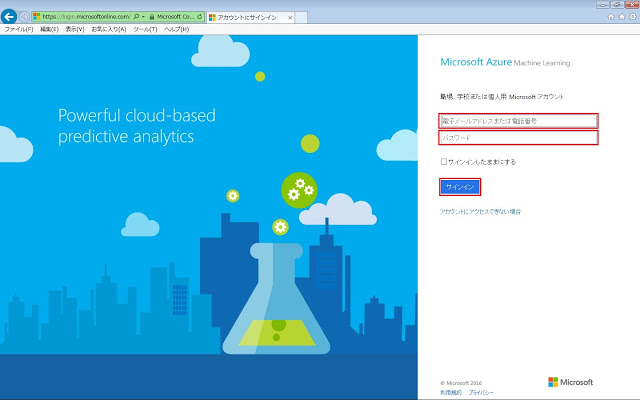640x400 pixels.
Task: Click the © Microsoft 2016 text
Action: [x=461, y=383]
